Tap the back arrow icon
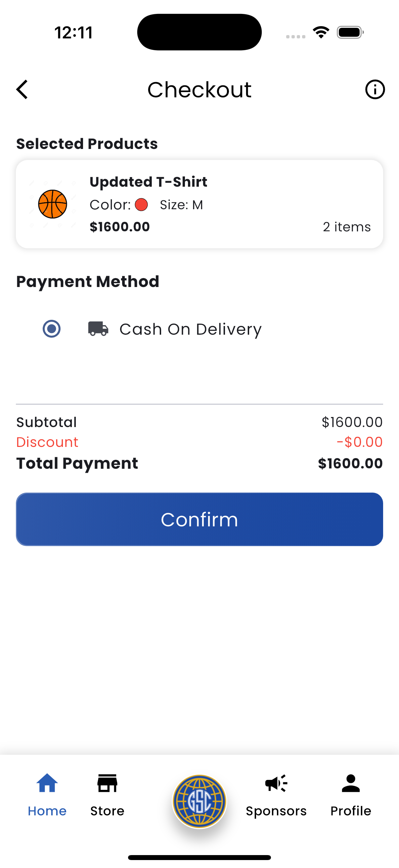Screen dimensions: 399x868 [x=22, y=90]
